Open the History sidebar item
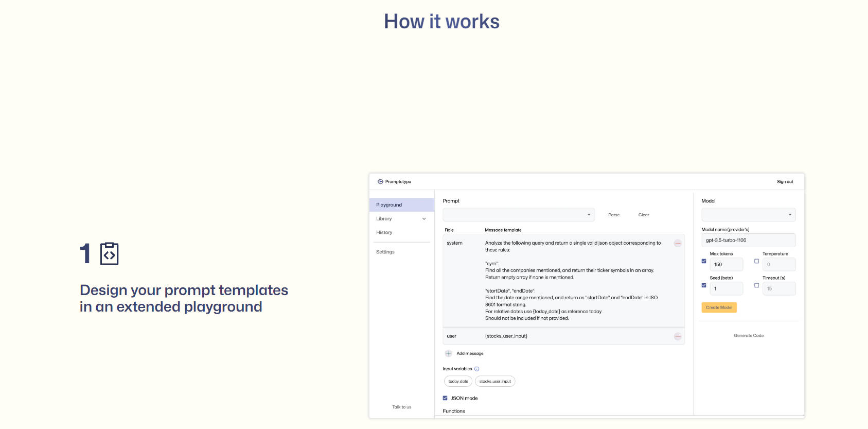This screenshot has width=868, height=429. [384, 233]
